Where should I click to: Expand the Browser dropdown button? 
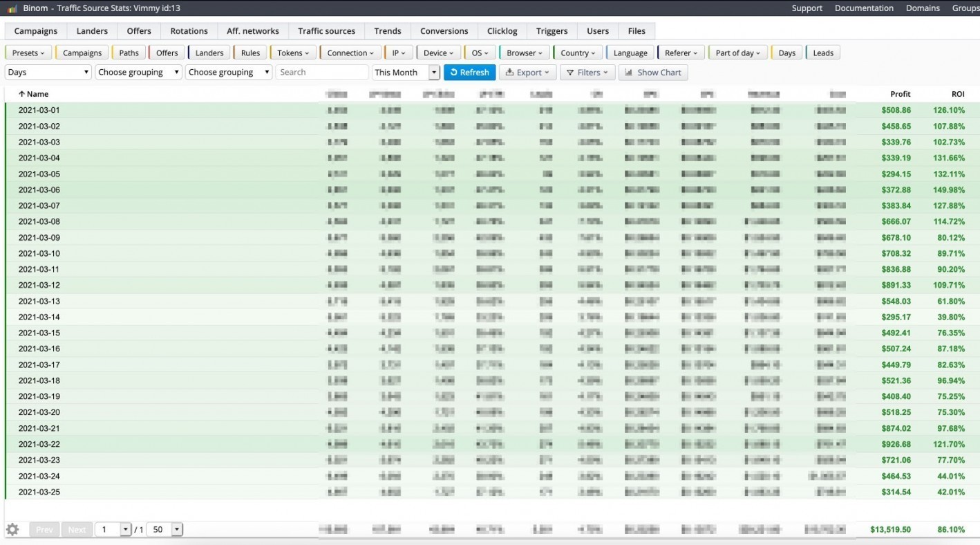tap(525, 53)
